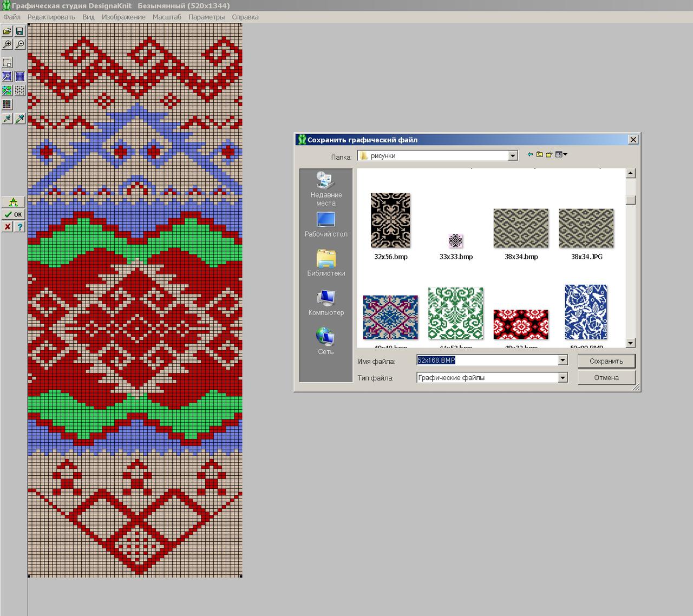Image resolution: width=693 pixels, height=616 pixels.
Task: Launch the wizard helper icon
Action: (14, 202)
